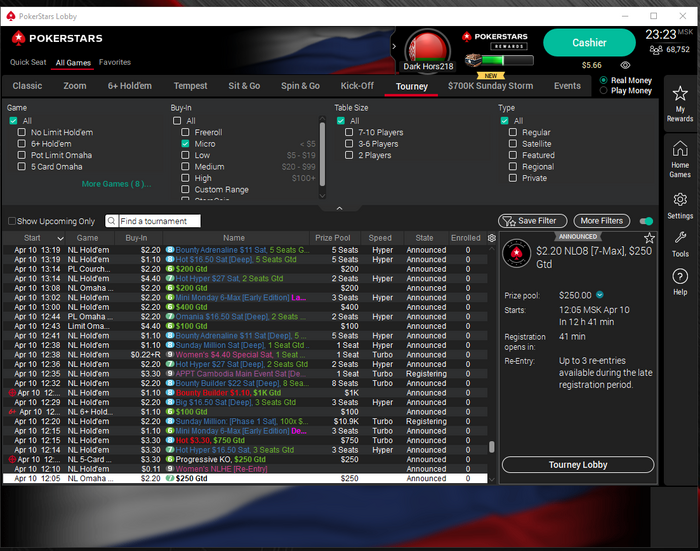
Task: Open the Cashier
Action: (x=589, y=43)
